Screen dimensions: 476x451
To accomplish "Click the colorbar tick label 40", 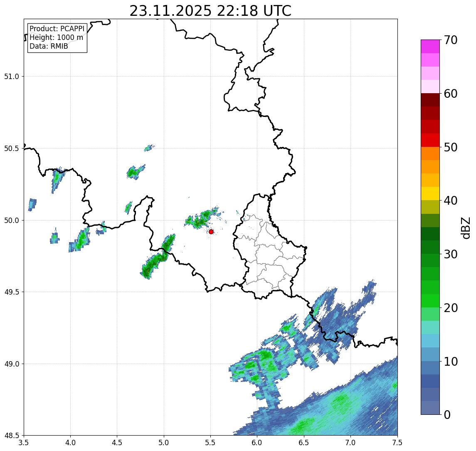I will click(x=451, y=201).
